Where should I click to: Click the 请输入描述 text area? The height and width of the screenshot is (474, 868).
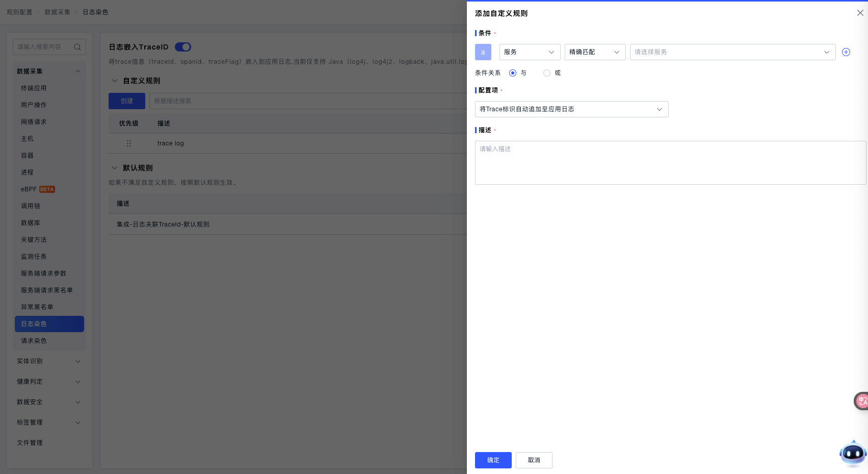click(670, 163)
